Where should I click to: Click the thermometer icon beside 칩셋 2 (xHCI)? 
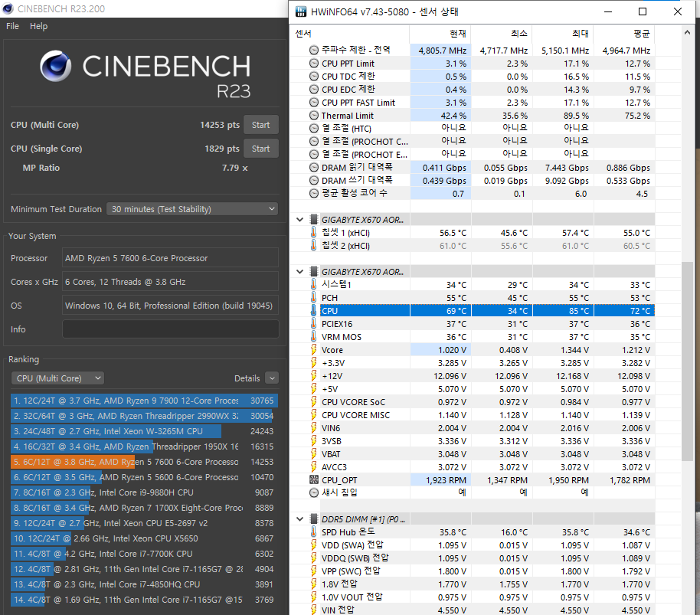[x=313, y=246]
